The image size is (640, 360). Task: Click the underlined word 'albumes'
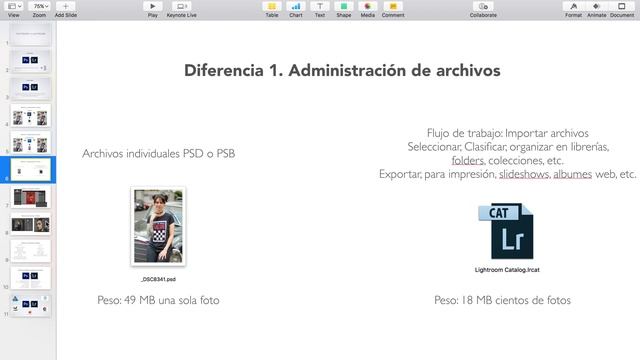(x=572, y=174)
